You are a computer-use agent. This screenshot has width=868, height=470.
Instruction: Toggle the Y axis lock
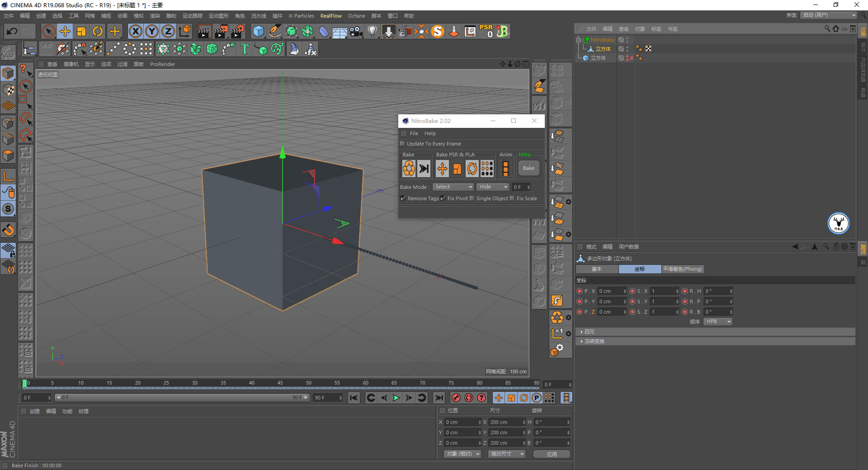point(152,31)
